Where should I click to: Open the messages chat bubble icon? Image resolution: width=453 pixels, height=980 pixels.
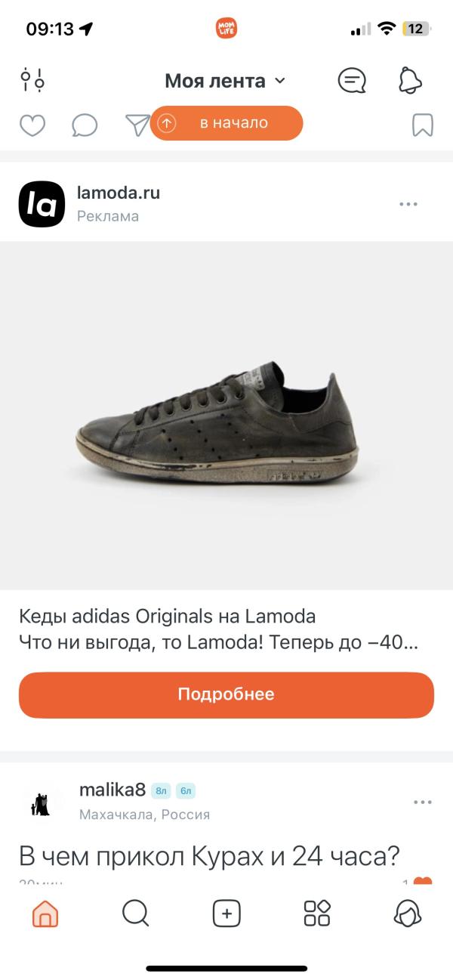point(352,80)
